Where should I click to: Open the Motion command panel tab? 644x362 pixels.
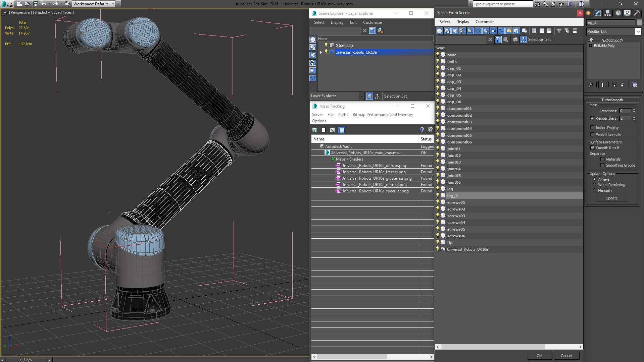[617, 13]
